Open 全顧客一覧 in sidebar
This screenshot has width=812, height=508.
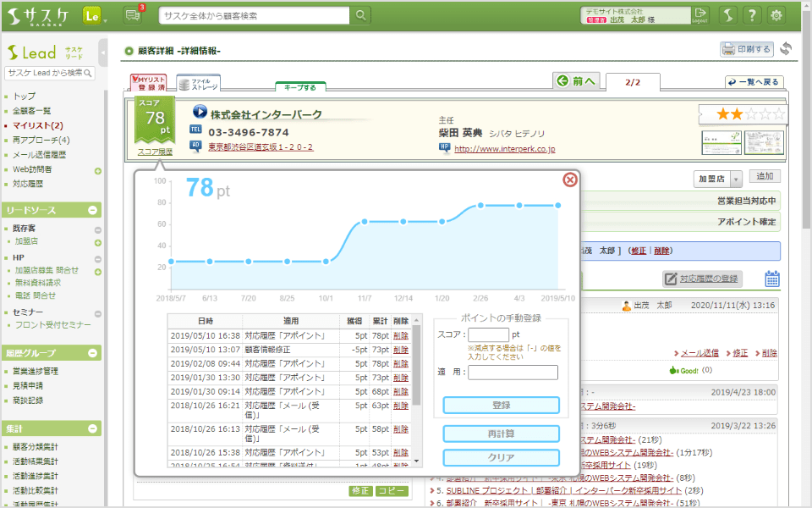pos(31,111)
